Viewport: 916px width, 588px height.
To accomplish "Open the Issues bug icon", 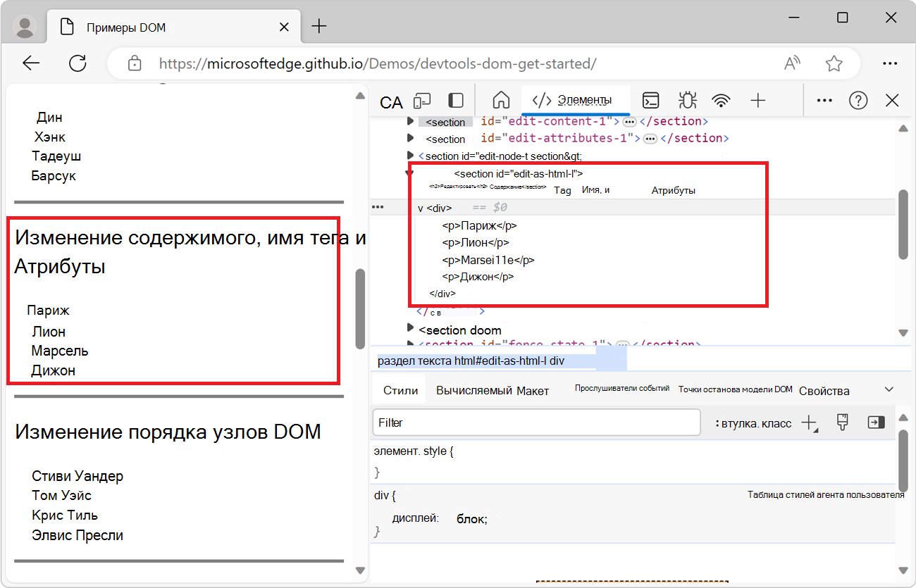I will click(687, 101).
